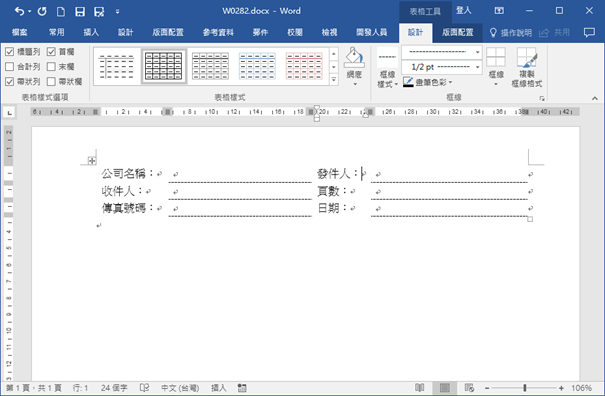Select the red grid table style thumbnail
This screenshot has width=605, height=396.
(304, 66)
